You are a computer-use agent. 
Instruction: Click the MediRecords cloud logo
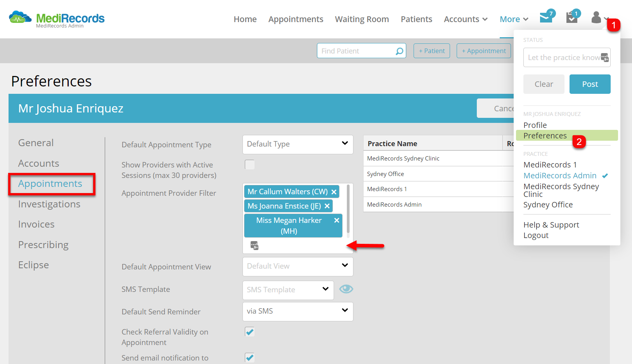pos(20,17)
